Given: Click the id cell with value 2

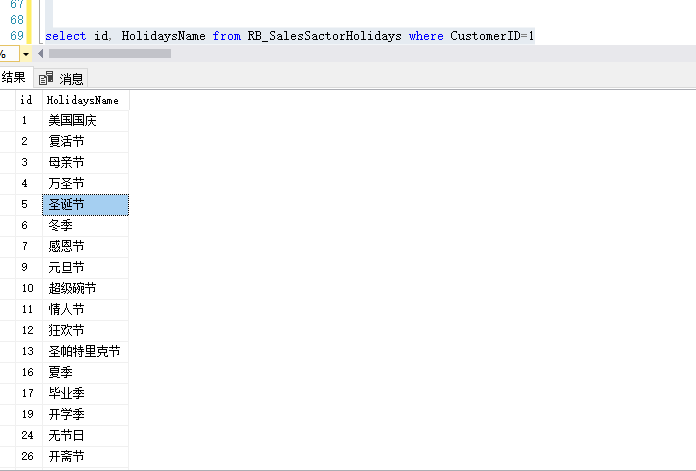Looking at the screenshot, I should click(29, 141).
